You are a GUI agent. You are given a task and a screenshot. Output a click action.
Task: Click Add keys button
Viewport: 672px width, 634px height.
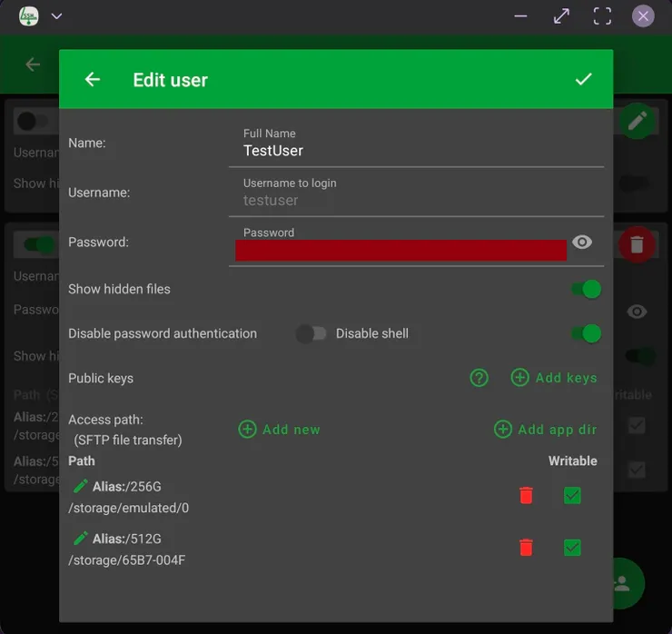pyautogui.click(x=554, y=378)
